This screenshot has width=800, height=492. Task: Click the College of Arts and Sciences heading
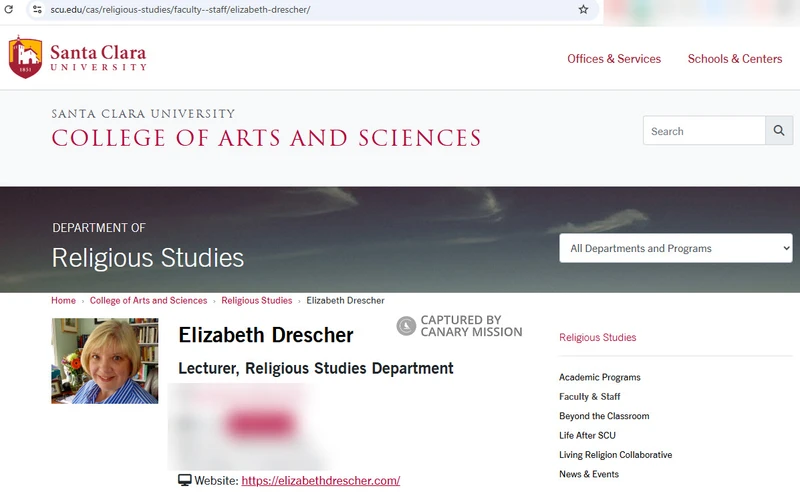coord(266,138)
